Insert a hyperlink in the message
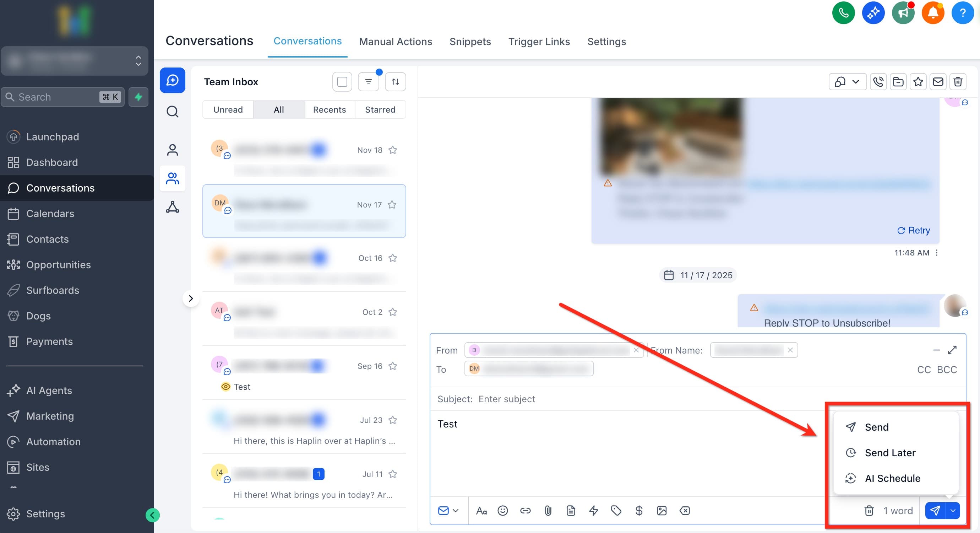This screenshot has width=980, height=533. [526, 511]
